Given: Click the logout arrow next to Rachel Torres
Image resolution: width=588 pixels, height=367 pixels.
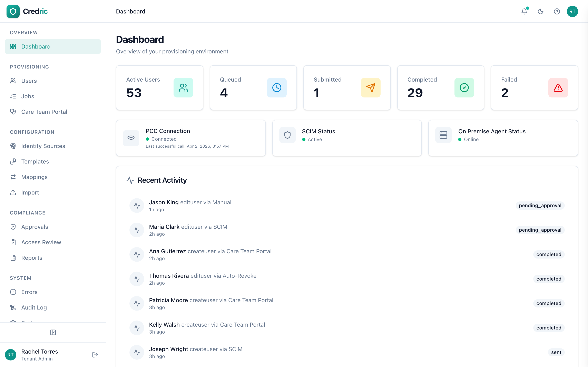Looking at the screenshot, I should 95,355.
